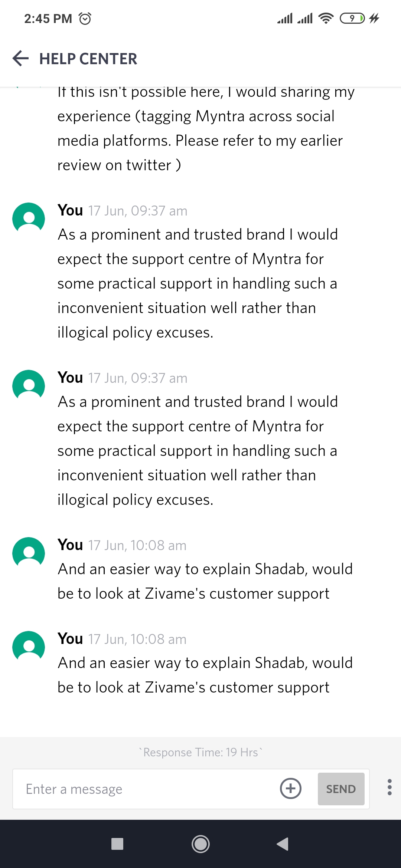401x868 pixels.
Task: Tap avatar of last 10:08 am message
Action: coord(29,647)
